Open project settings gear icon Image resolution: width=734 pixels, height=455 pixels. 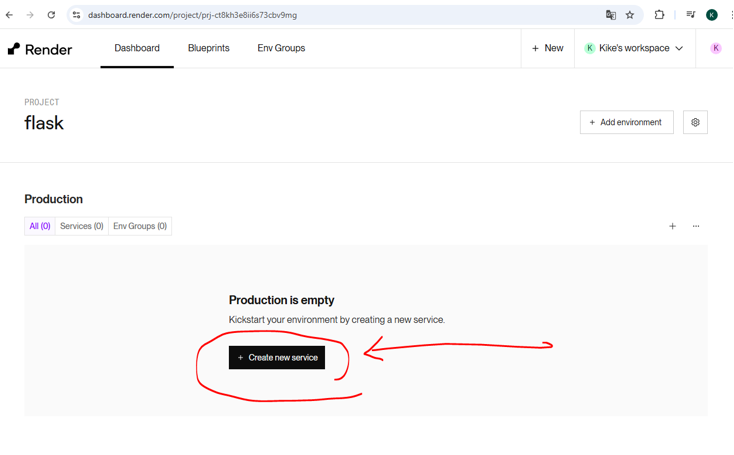click(x=695, y=122)
